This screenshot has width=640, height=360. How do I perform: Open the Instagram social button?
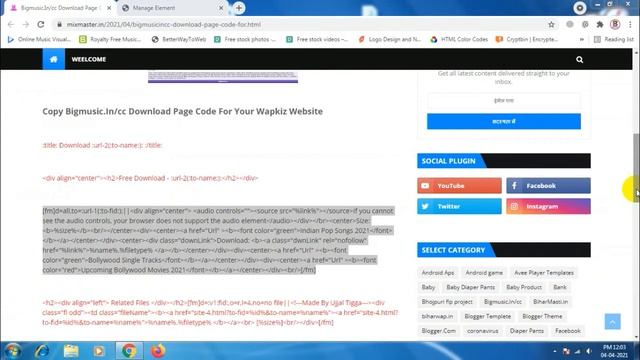tap(548, 206)
